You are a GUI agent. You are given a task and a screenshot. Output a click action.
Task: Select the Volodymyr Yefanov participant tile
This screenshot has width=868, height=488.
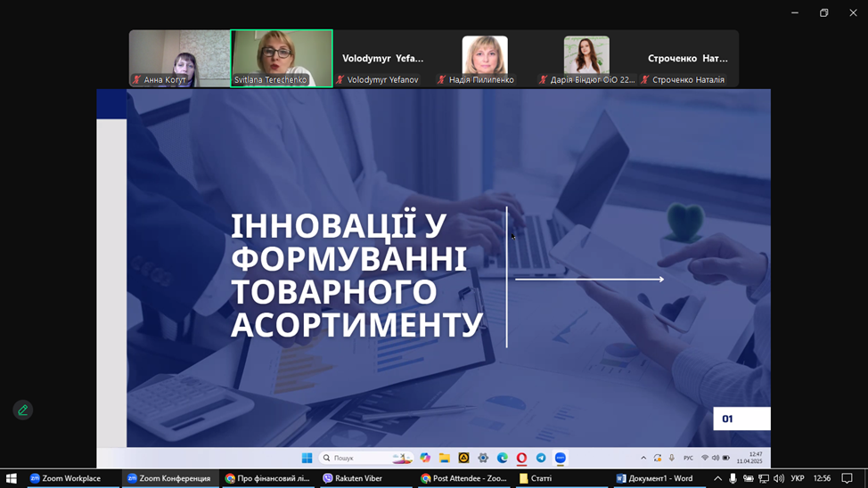[x=383, y=58]
